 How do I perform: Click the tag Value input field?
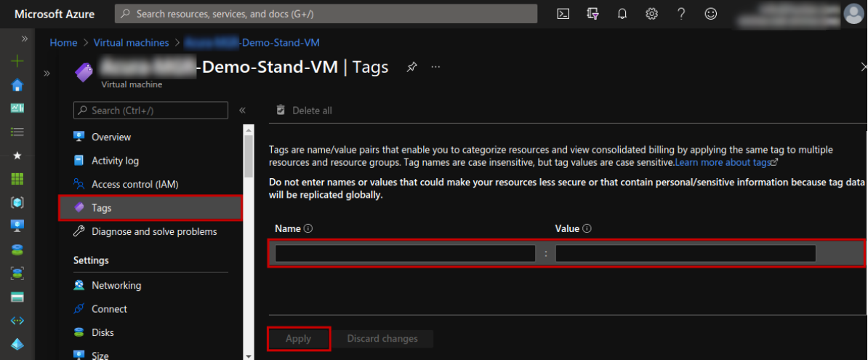tap(686, 253)
